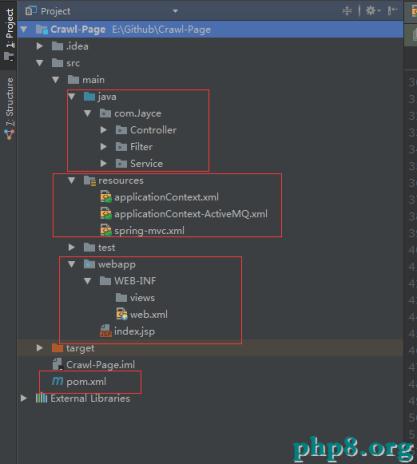Expand the target folder arrow
The width and height of the screenshot is (417, 464).
(39, 348)
